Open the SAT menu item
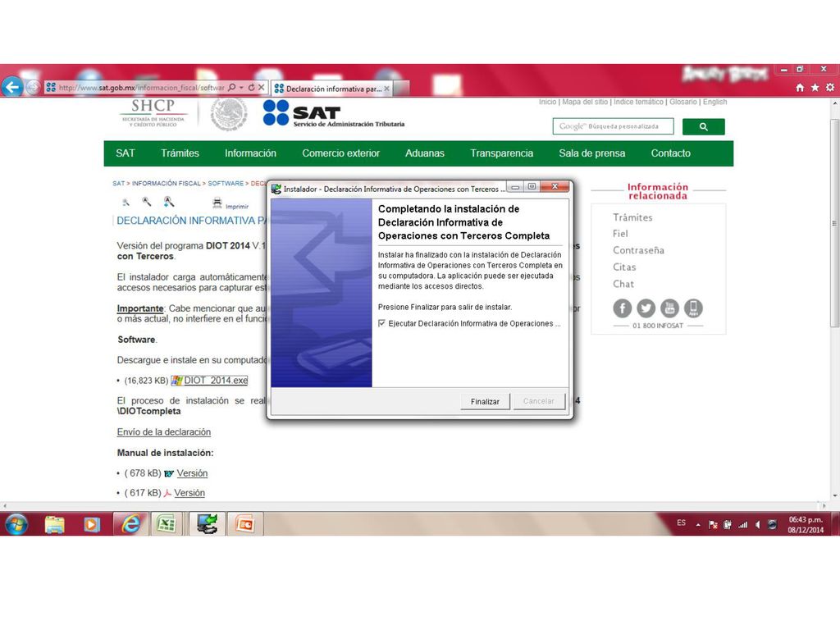The width and height of the screenshot is (840, 630). coord(126,153)
